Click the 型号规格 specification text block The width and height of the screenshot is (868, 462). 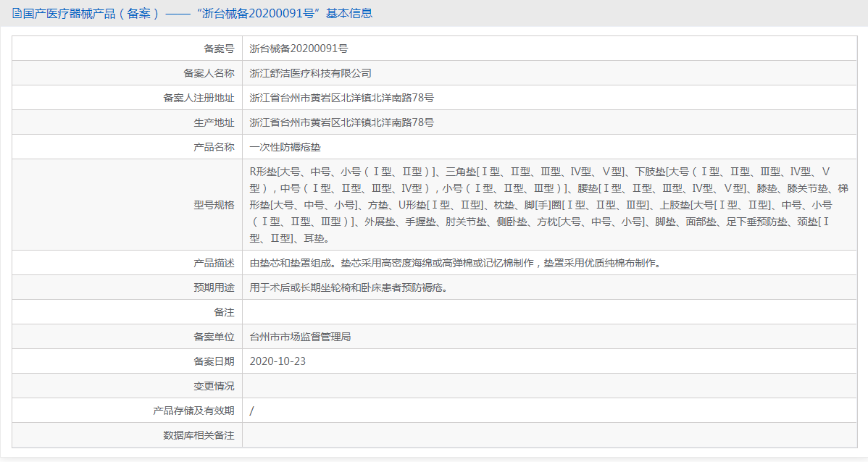coord(548,205)
